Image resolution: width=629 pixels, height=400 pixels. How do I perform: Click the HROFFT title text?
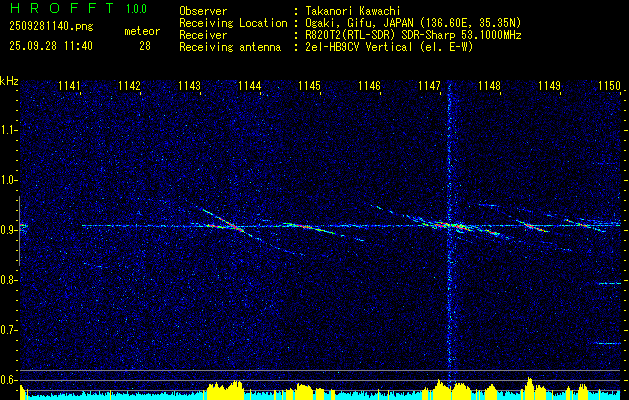[x=62, y=8]
